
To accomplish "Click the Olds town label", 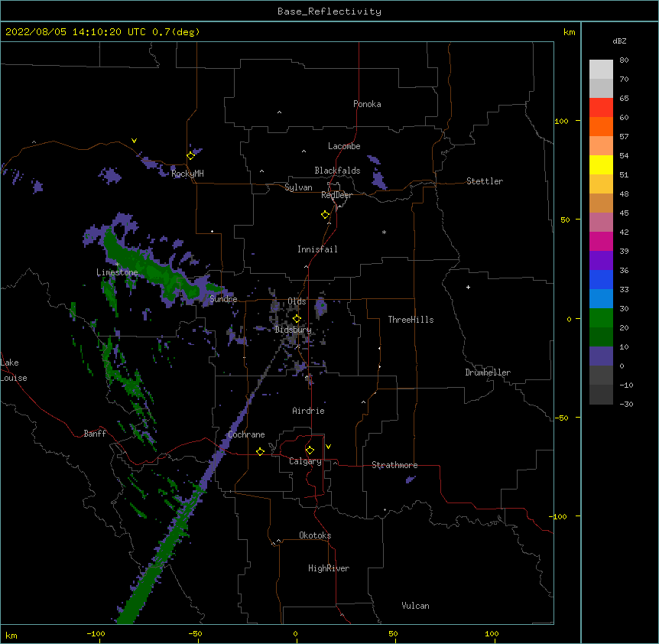I will [x=297, y=301].
